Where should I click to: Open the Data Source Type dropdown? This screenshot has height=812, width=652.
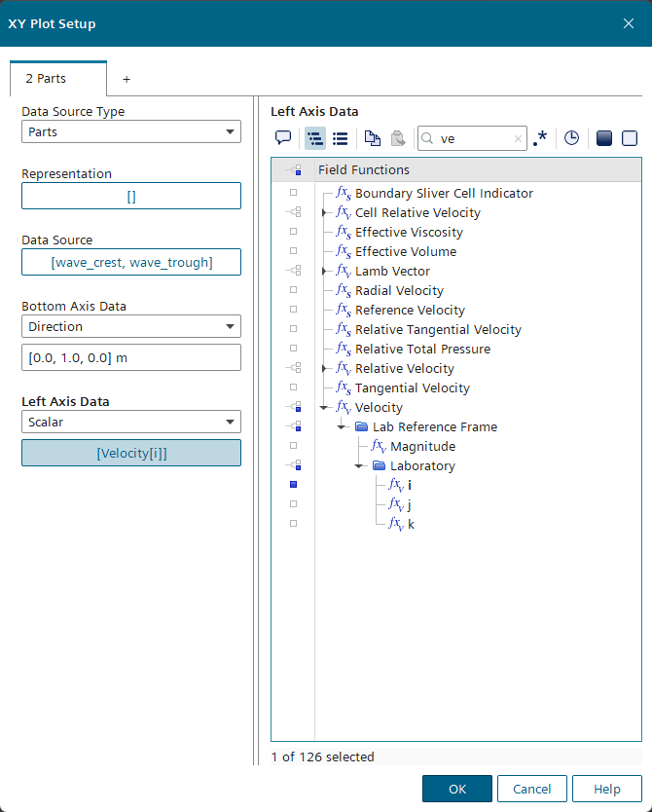click(x=131, y=131)
